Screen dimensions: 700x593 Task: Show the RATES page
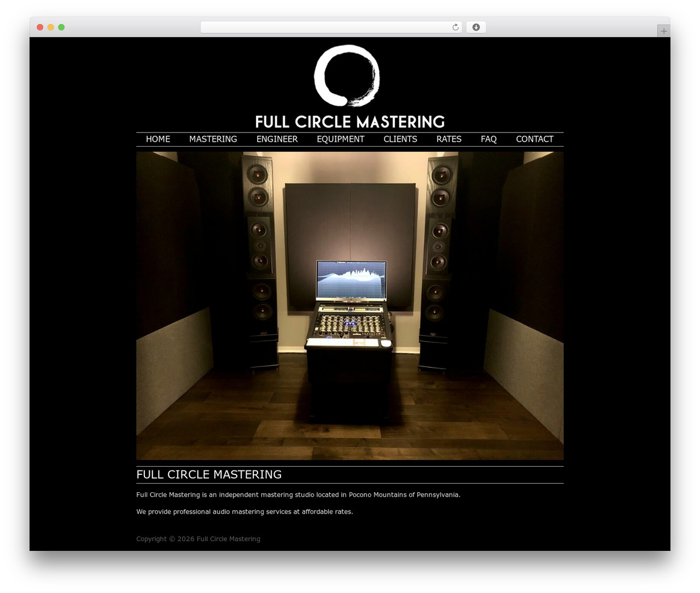[449, 139]
